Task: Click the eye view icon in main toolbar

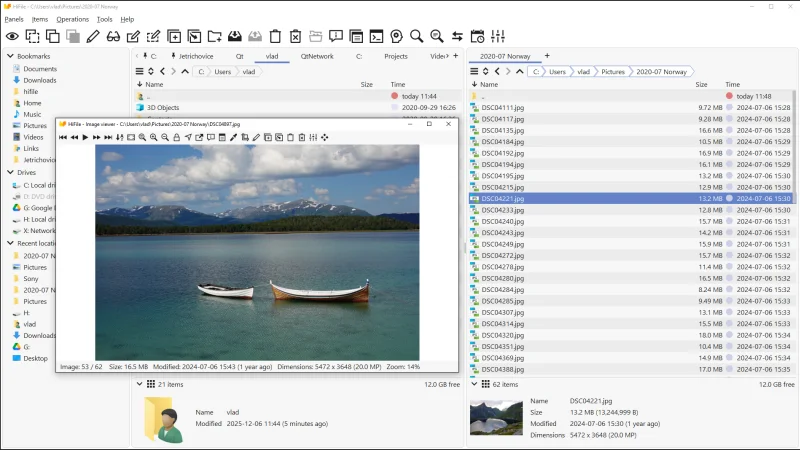Action: [x=12, y=36]
